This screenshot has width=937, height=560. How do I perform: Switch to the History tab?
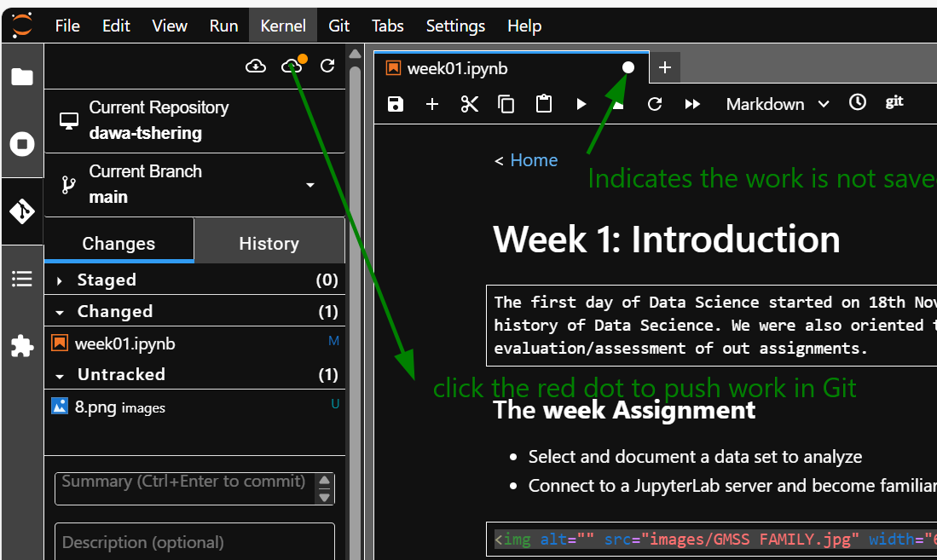click(269, 244)
